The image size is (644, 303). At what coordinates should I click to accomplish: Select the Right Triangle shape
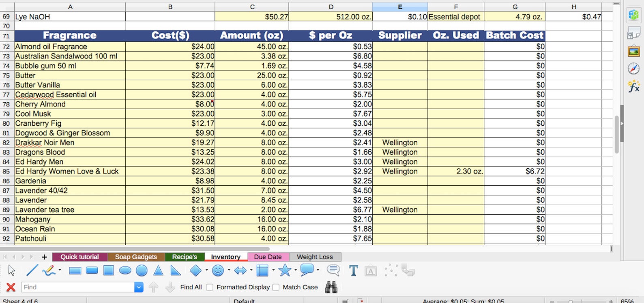click(175, 270)
